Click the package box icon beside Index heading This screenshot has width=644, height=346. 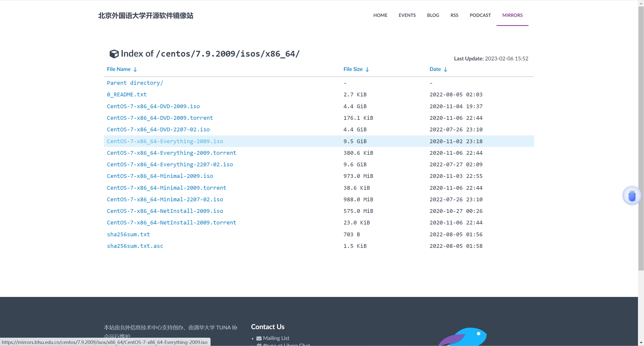click(114, 54)
